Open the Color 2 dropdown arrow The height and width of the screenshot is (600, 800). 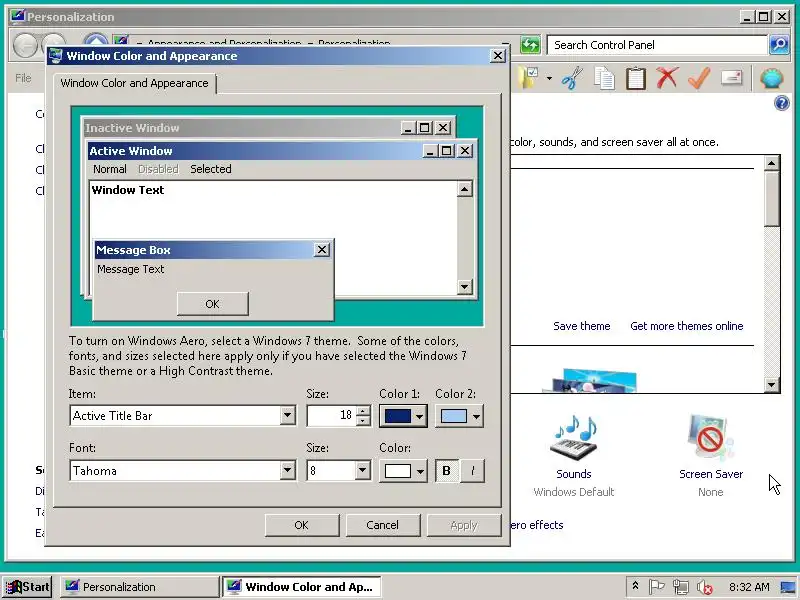coord(476,416)
